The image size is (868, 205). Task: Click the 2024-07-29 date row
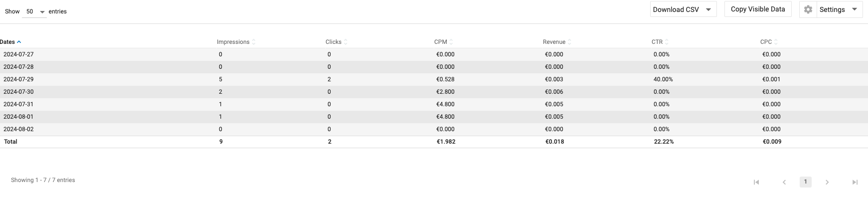(x=18, y=79)
